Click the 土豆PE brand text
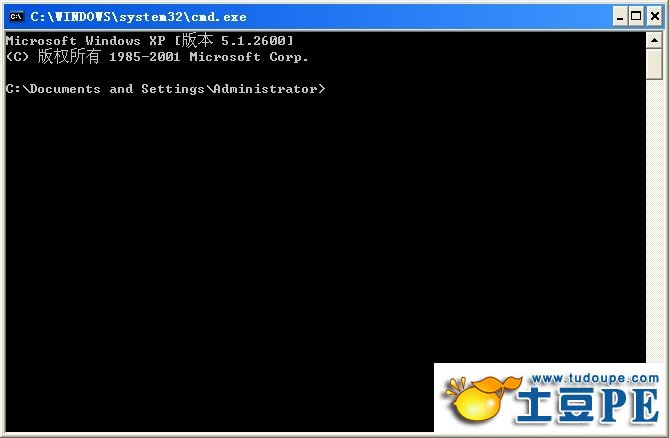 [x=588, y=406]
